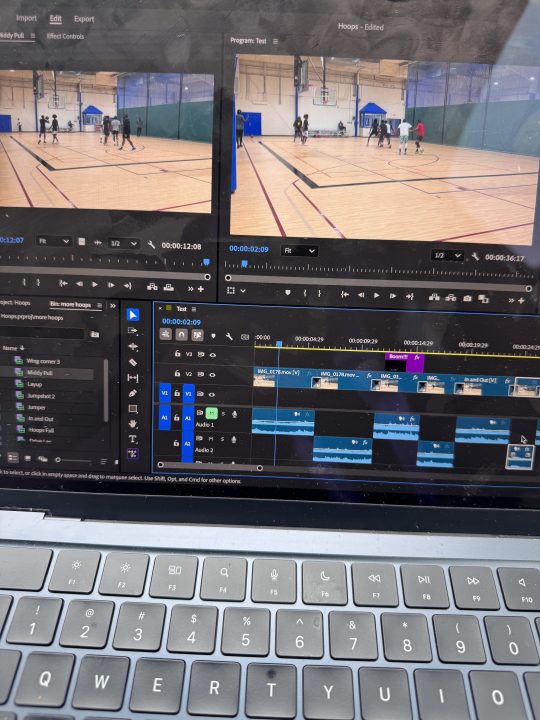Open Program monitor 1/2 resolution dropdown
The image size is (540, 720).
click(447, 255)
